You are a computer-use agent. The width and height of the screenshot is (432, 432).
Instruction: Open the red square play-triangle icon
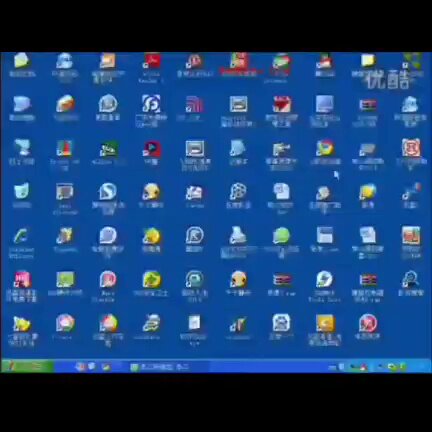152,149
